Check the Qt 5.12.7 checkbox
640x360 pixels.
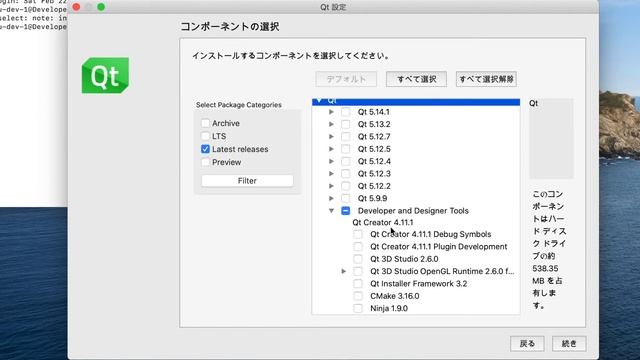(x=345, y=136)
